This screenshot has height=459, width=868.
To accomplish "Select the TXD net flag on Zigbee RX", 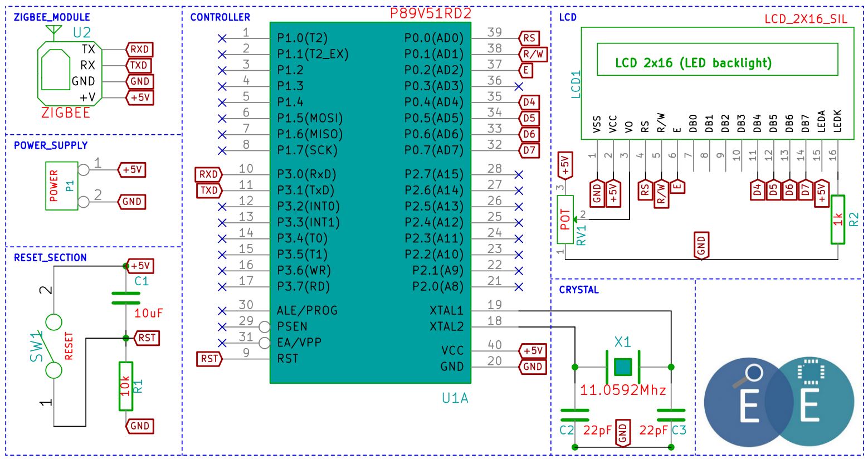I will point(138,65).
